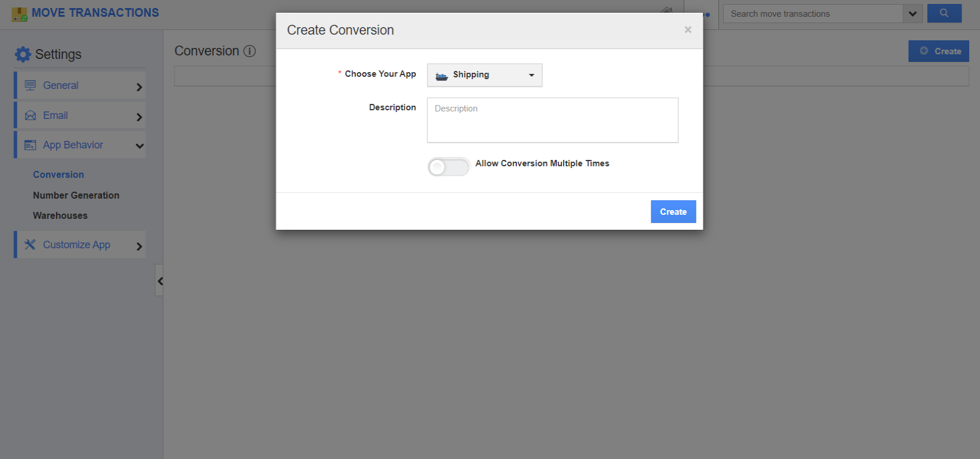Click the General monitor icon in sidebar
The image size is (980, 459).
coord(30,85)
